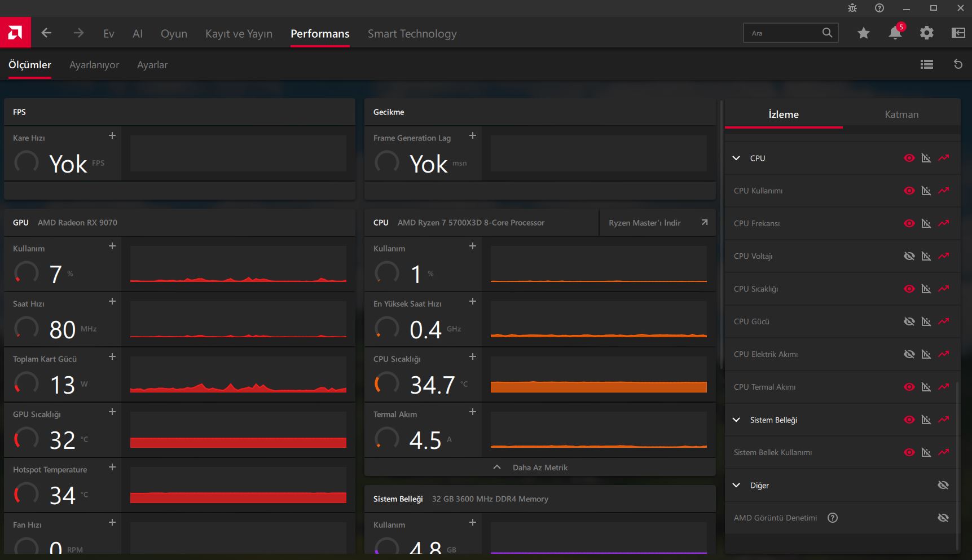Open the help question mark icon
972x560 pixels.
click(x=879, y=8)
